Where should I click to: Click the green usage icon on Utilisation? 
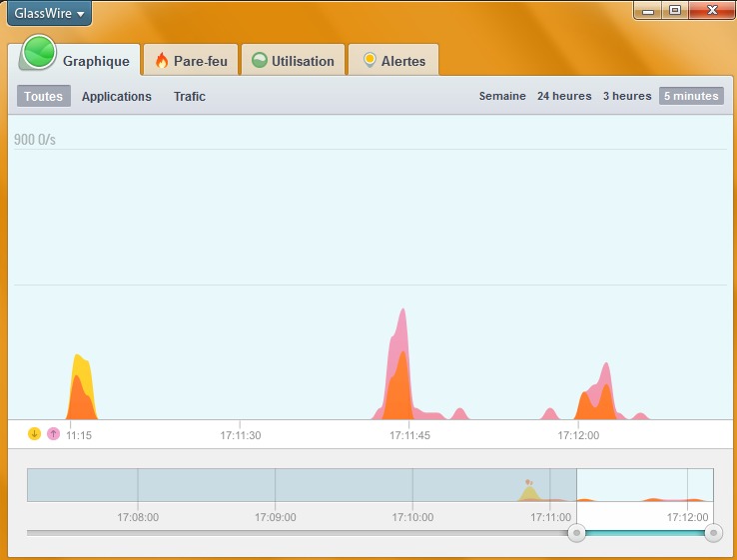click(x=259, y=60)
